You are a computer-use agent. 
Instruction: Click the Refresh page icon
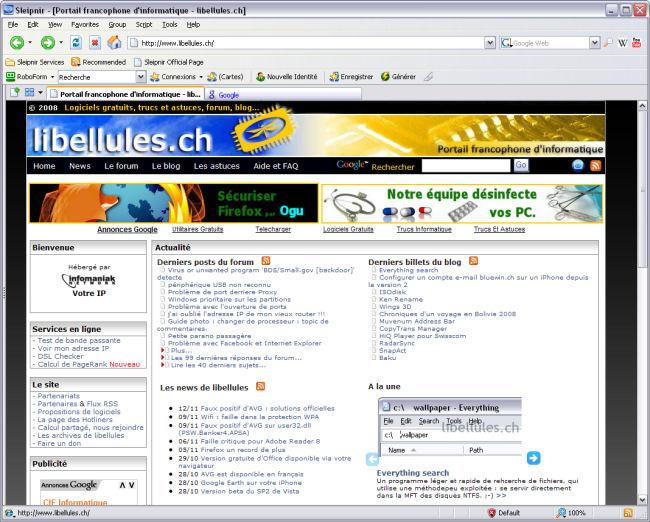(76, 43)
